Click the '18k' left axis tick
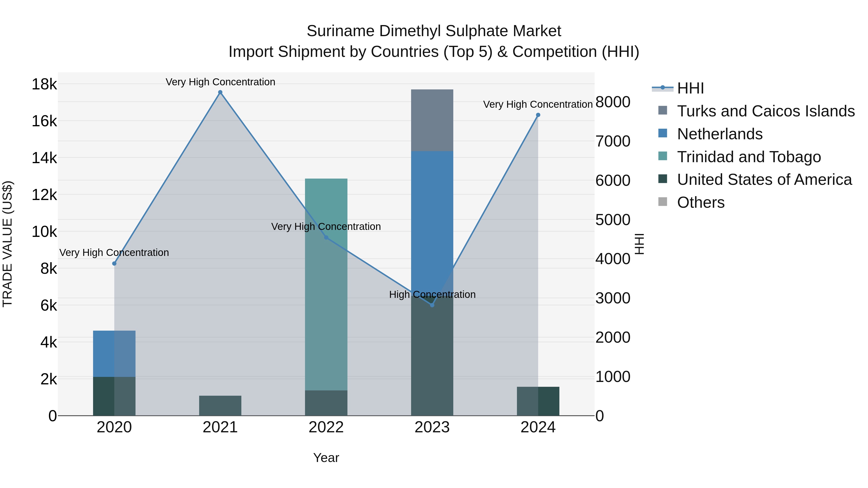Image resolution: width=868 pixels, height=488 pixels. (44, 84)
